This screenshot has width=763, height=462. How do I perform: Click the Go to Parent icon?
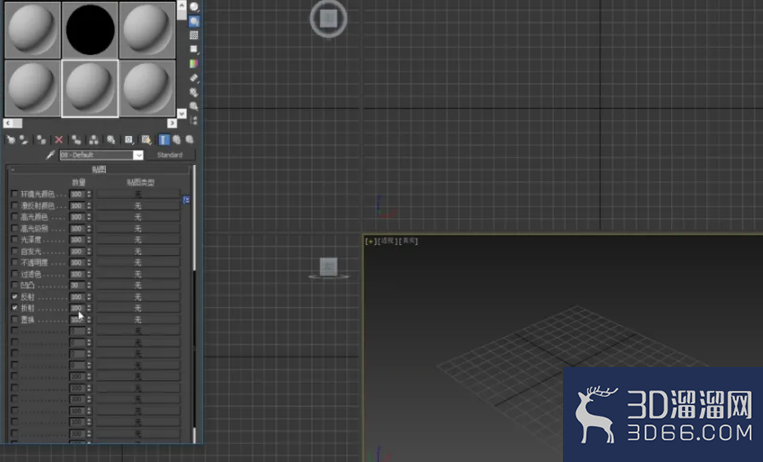point(177,140)
